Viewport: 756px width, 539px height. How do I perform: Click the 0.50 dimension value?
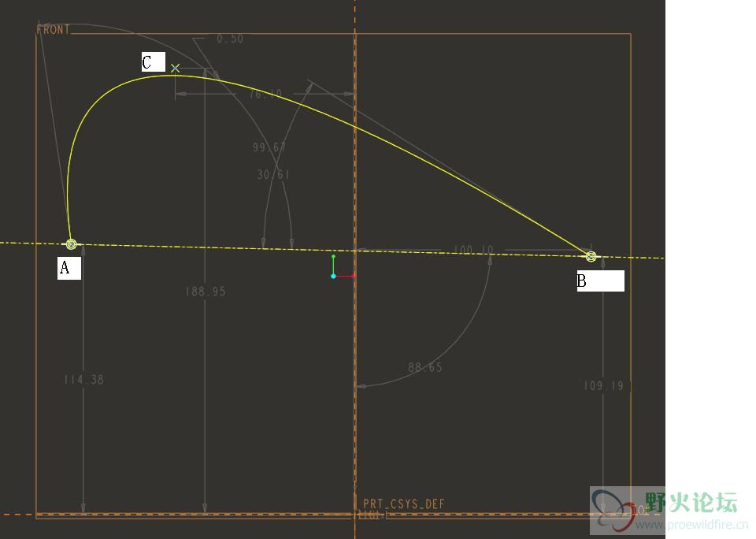click(x=230, y=39)
